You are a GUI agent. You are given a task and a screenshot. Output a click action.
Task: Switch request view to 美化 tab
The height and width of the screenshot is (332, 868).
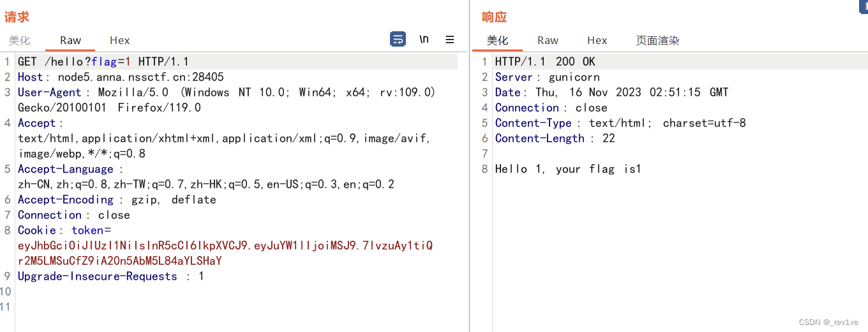point(19,40)
